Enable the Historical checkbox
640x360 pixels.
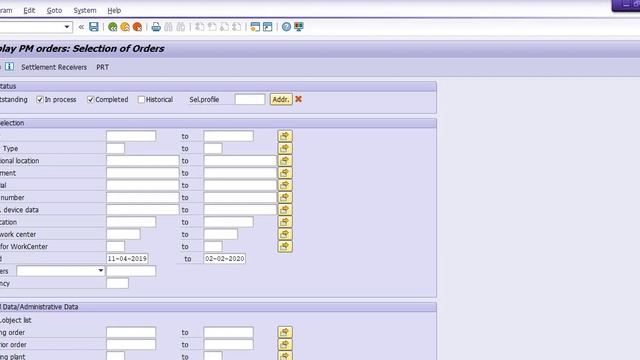[x=141, y=100]
